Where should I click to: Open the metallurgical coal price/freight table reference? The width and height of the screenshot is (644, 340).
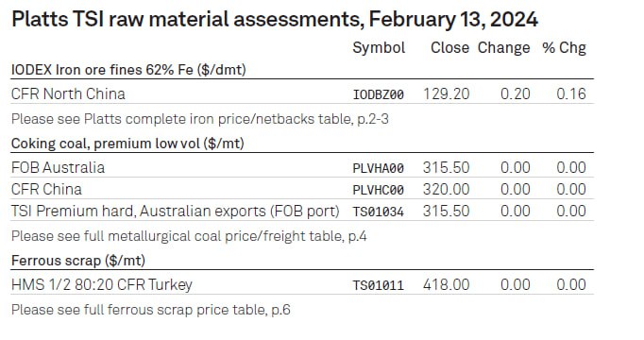click(x=189, y=236)
